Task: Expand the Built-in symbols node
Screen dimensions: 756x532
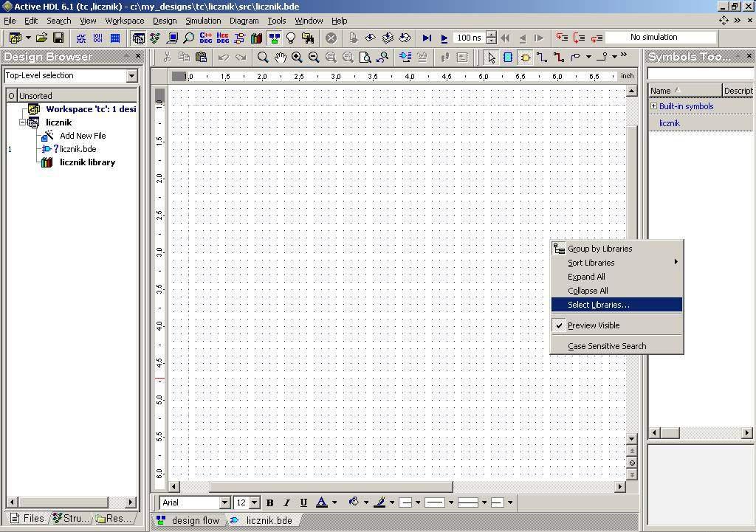Action: point(653,106)
